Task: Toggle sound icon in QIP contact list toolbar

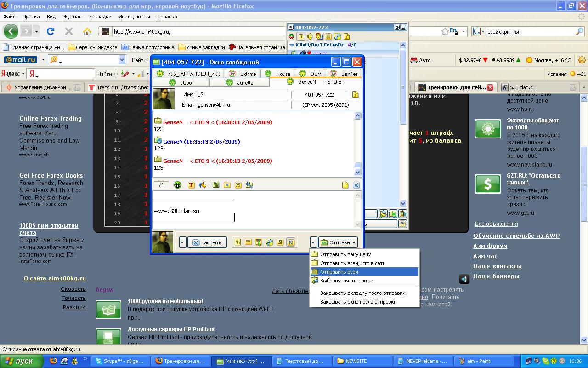Action: click(310, 36)
